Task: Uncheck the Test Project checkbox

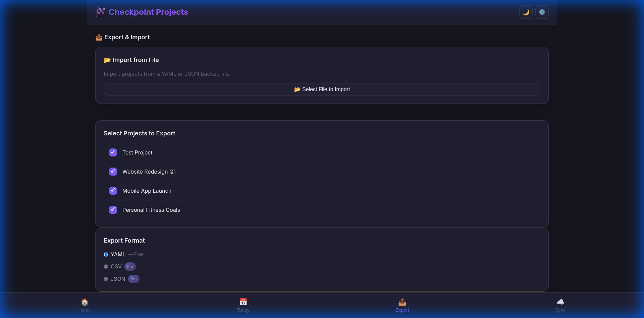Action: pyautogui.click(x=113, y=152)
